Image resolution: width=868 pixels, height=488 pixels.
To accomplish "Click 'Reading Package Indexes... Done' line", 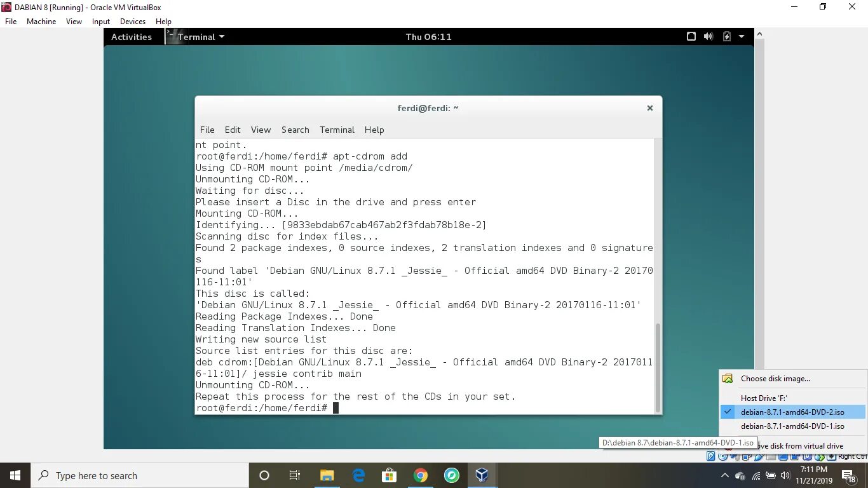I will tap(284, 316).
